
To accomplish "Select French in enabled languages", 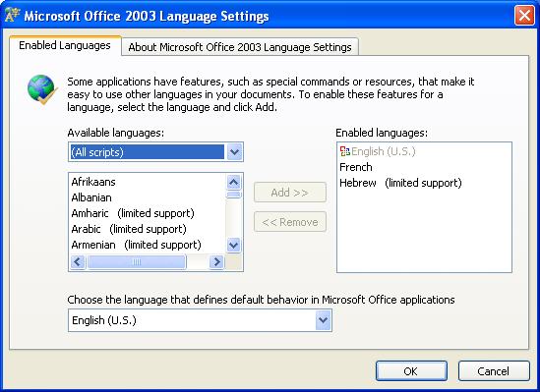I will click(x=424, y=167).
